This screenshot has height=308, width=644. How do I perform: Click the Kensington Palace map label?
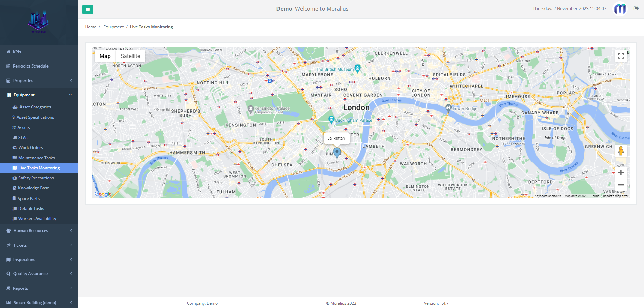pyautogui.click(x=272, y=108)
